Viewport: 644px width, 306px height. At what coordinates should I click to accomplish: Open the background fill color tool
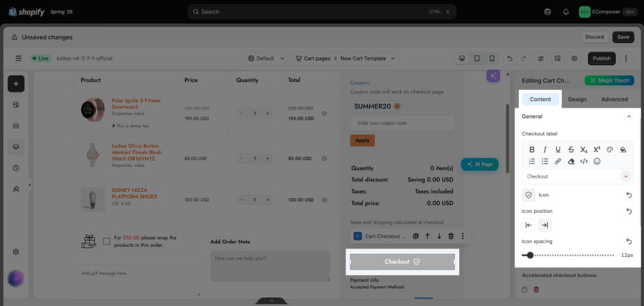click(x=623, y=149)
